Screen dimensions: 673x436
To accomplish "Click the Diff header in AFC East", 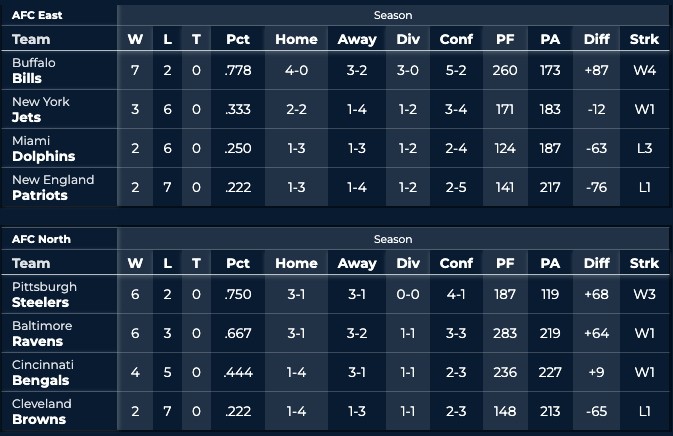I will [x=596, y=40].
